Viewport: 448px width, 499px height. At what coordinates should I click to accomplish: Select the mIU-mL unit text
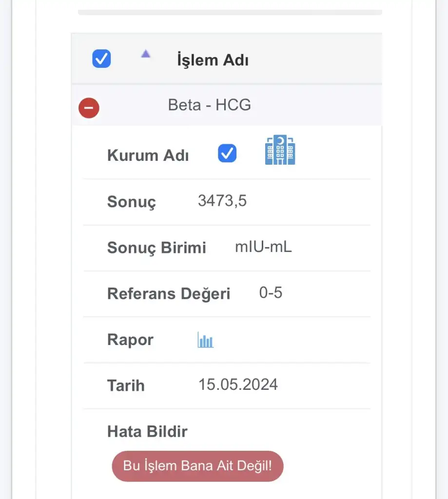point(263,247)
